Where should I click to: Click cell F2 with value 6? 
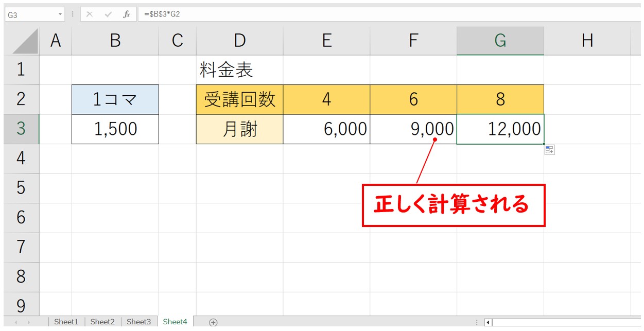413,99
